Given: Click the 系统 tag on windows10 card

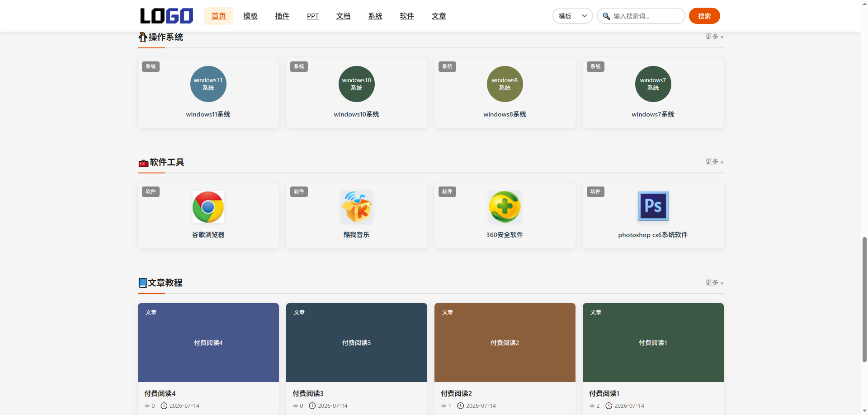Looking at the screenshot, I should [x=299, y=66].
